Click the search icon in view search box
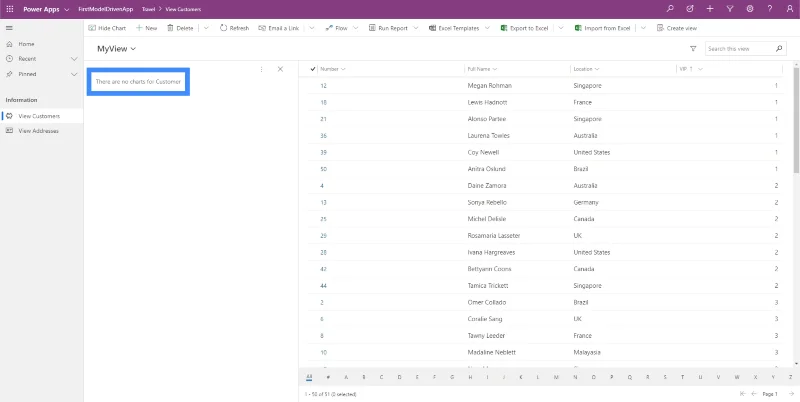The width and height of the screenshot is (800, 402). tap(779, 48)
